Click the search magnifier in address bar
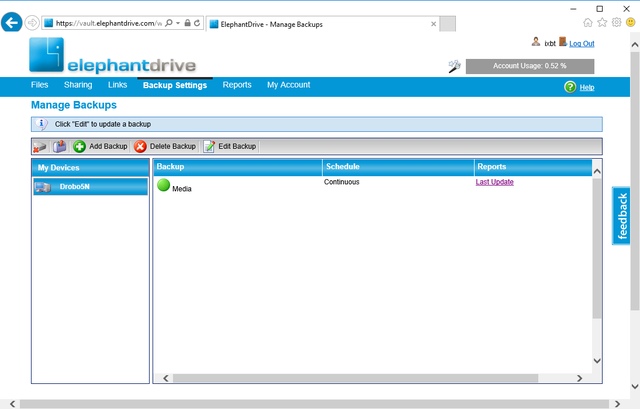 pos(169,23)
